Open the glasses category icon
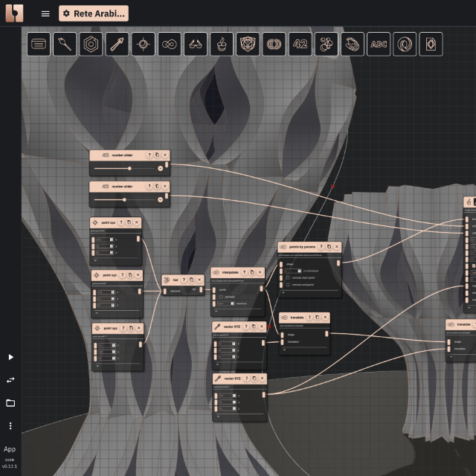476x476 pixels. (196, 44)
